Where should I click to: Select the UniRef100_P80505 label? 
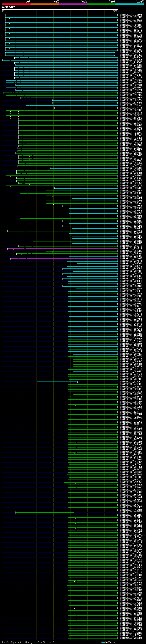tap(131, 316)
